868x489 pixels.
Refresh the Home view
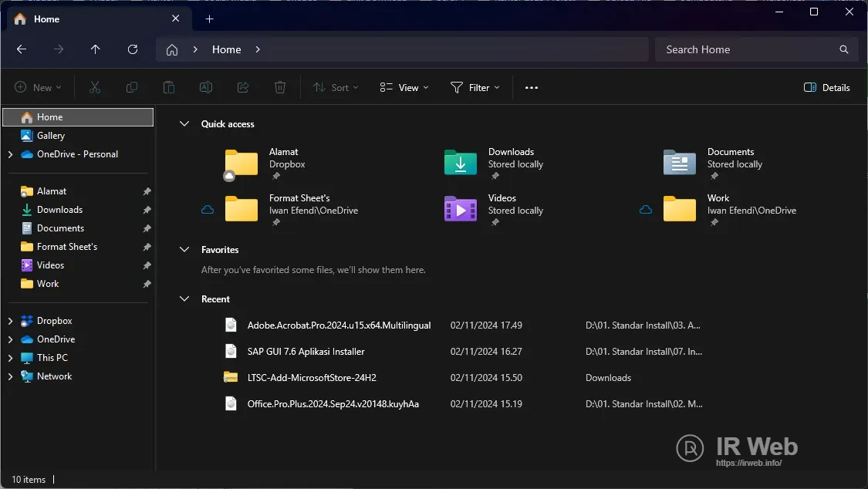pos(132,49)
